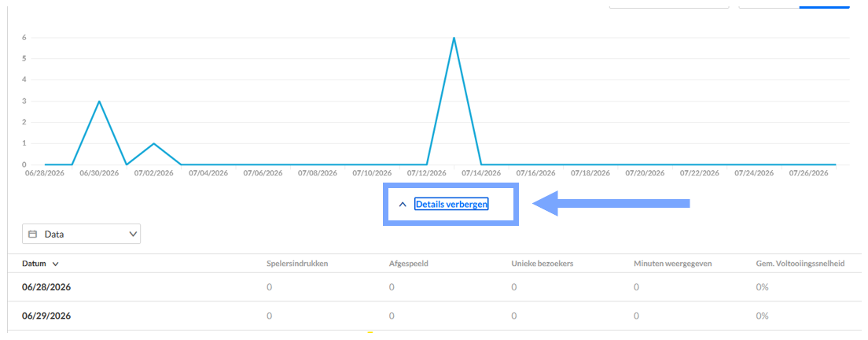Click the Data dropdown's down arrow
Image resolution: width=868 pixels, height=340 pixels.
coord(133,235)
